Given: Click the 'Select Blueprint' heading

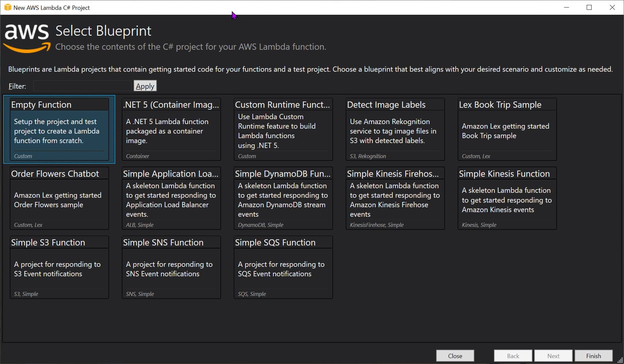Looking at the screenshot, I should (x=103, y=31).
